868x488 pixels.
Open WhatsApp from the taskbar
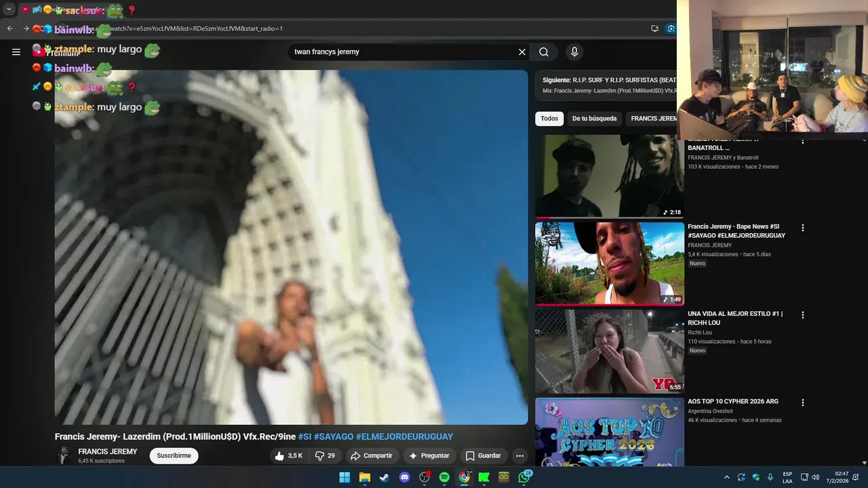point(524,477)
